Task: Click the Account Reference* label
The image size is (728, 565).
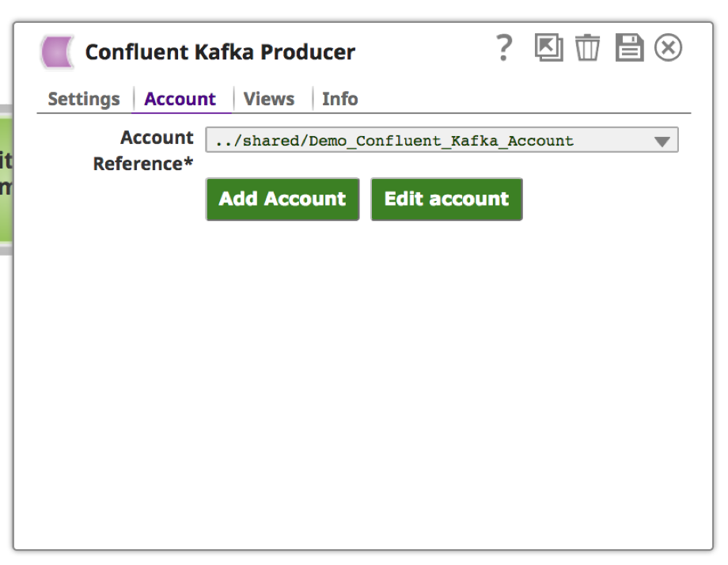Action: pos(143,150)
